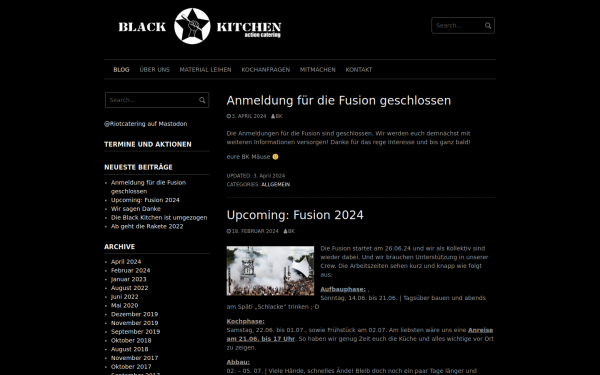600x375 pixels.
Task: Open the Allgemein category link
Action: point(276,184)
